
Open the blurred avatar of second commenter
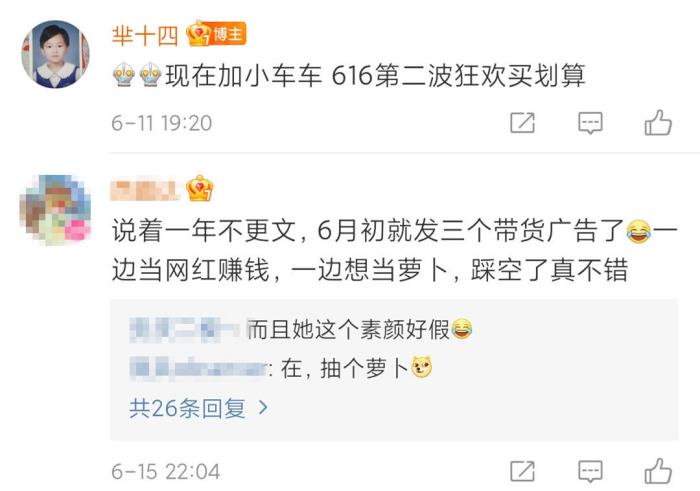pyautogui.click(x=55, y=210)
